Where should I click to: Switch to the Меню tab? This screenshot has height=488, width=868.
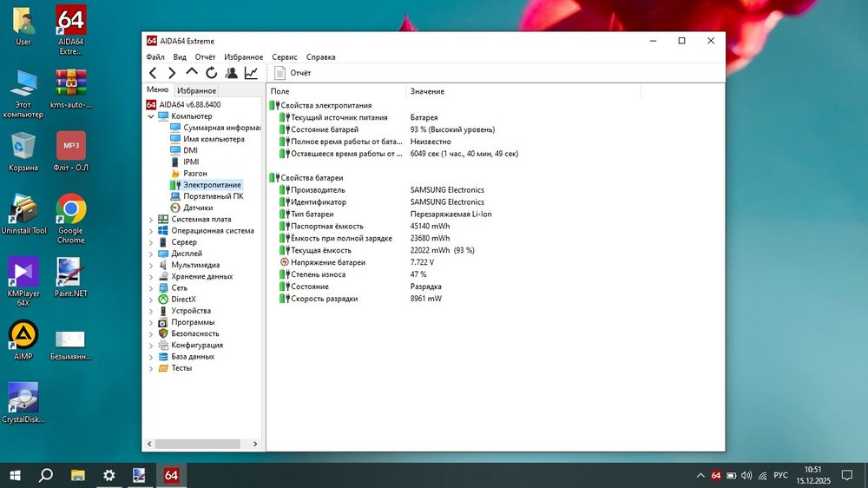[x=157, y=89]
